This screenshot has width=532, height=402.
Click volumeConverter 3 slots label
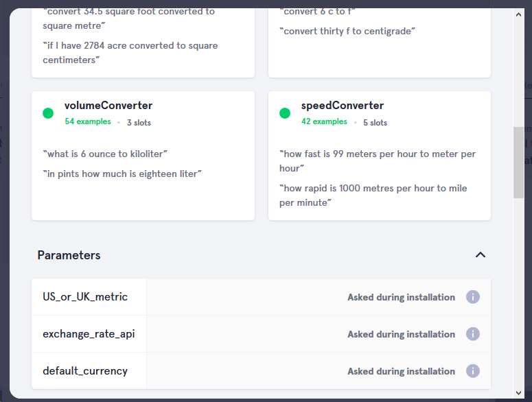click(139, 123)
